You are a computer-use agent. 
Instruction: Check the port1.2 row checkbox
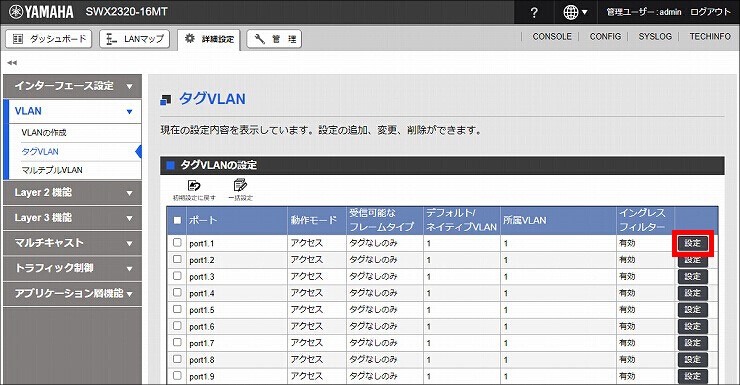pyautogui.click(x=177, y=259)
